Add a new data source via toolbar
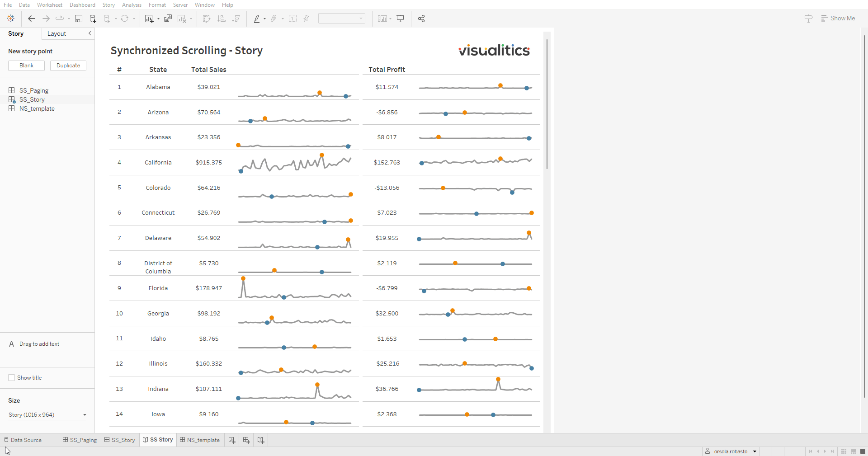Image resolution: width=868 pixels, height=456 pixels. click(x=93, y=19)
